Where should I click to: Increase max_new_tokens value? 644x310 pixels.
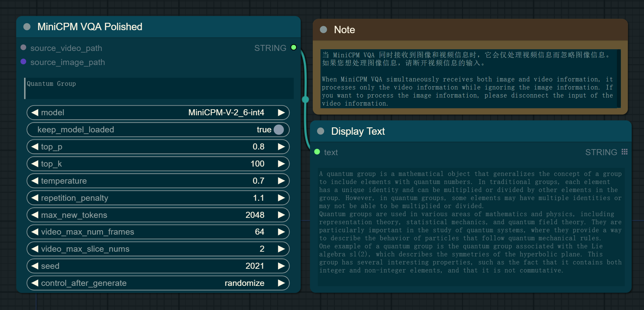(x=281, y=215)
